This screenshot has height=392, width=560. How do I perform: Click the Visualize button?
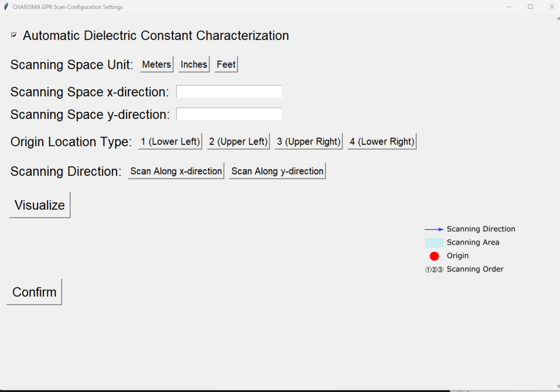click(x=40, y=205)
